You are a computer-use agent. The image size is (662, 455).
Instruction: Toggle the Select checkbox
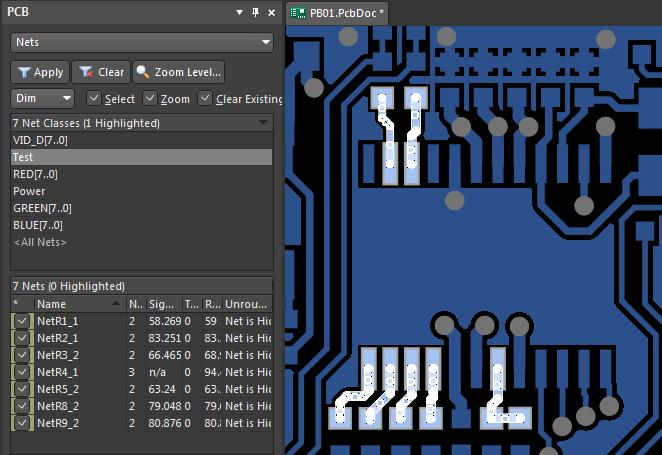(x=93, y=98)
